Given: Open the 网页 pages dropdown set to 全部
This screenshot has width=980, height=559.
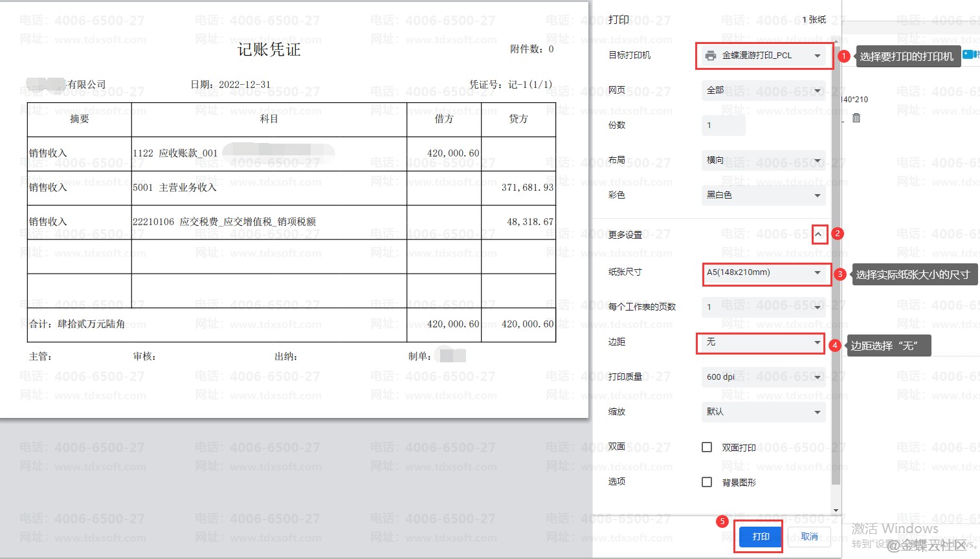Looking at the screenshot, I should 764,91.
